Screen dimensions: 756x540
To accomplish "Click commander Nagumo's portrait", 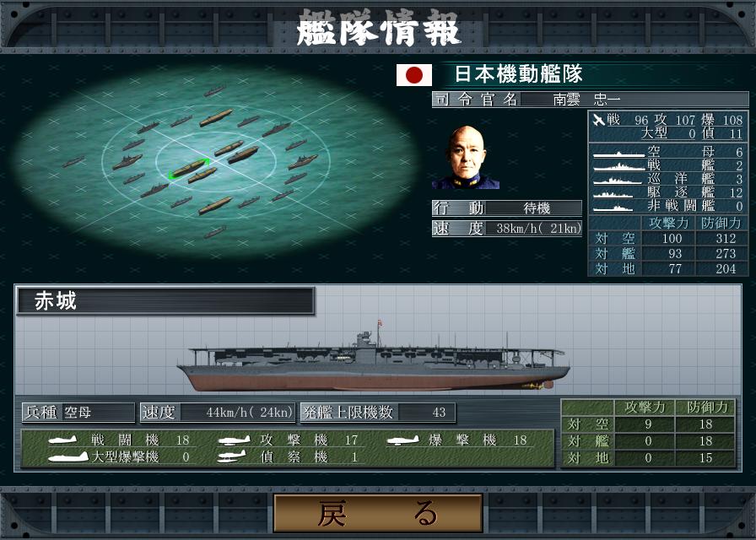I will coord(466,157).
